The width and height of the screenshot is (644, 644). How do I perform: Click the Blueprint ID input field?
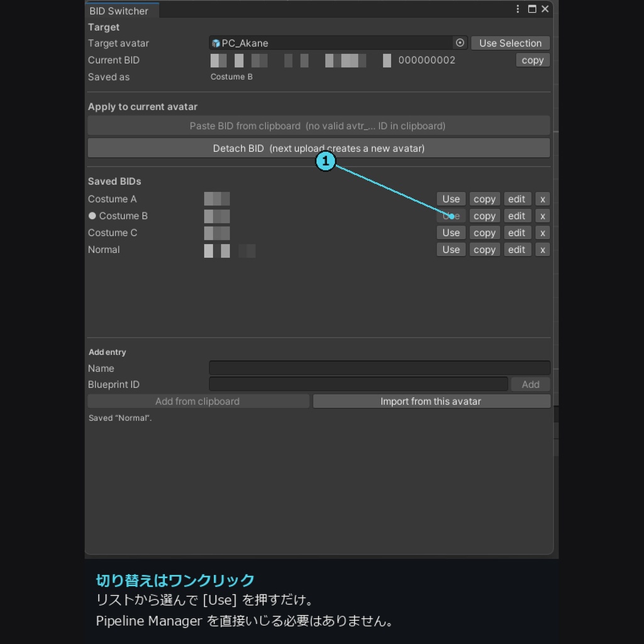pyautogui.click(x=358, y=384)
